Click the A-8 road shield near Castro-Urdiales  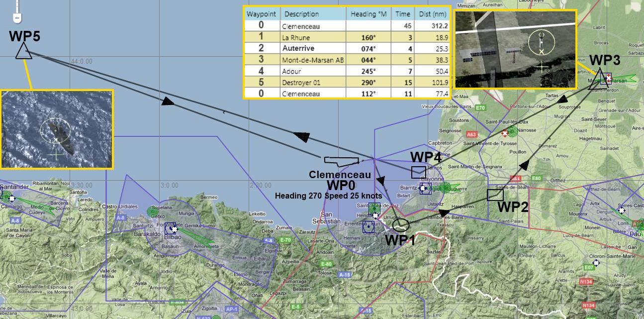point(121,217)
